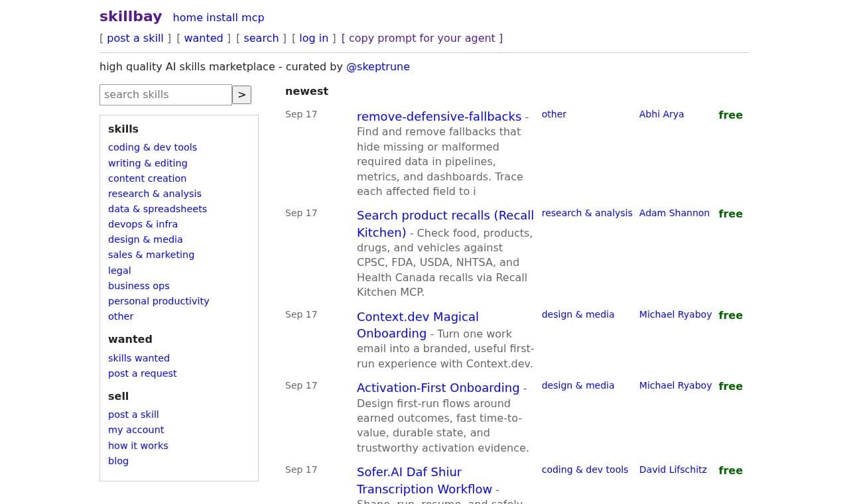Copy prompt for your agent
Screen dimensions: 849x504
[x=422, y=38]
